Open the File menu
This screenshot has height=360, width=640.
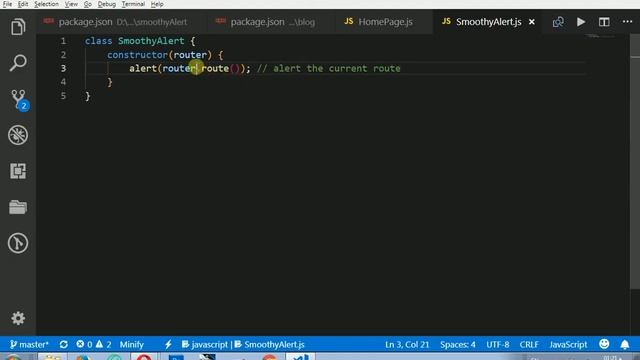coord(7,4)
